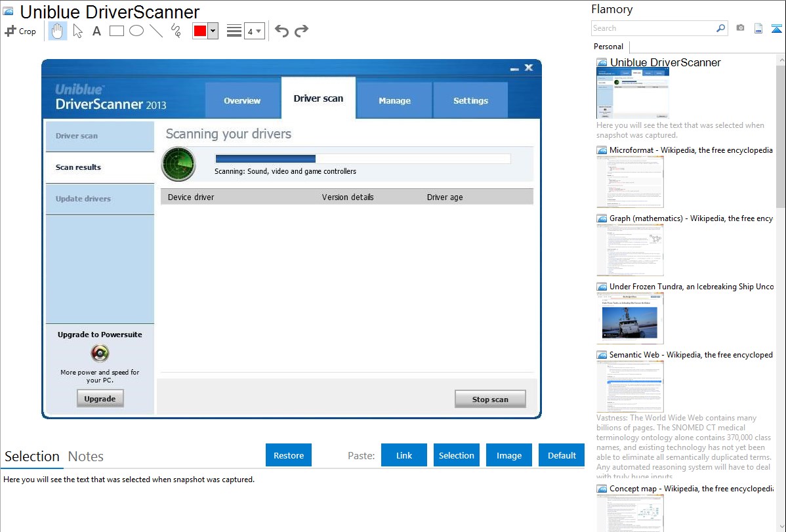Image resolution: width=786 pixels, height=532 pixels.
Task: Undo the last annotation
Action: [281, 31]
